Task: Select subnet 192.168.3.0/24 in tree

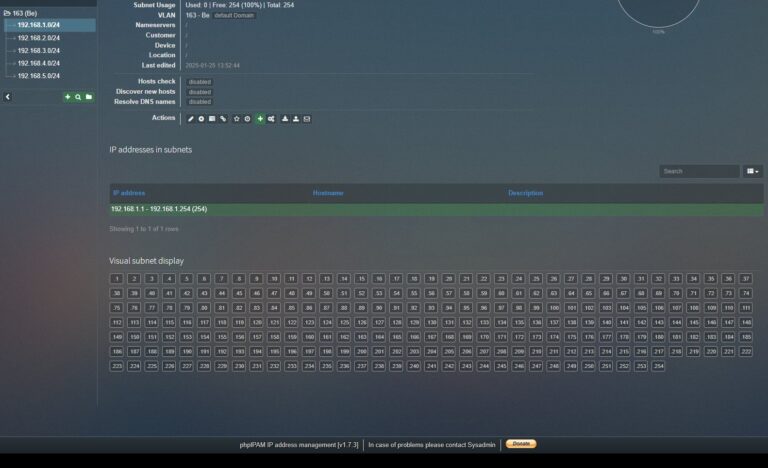Action: coord(39,50)
